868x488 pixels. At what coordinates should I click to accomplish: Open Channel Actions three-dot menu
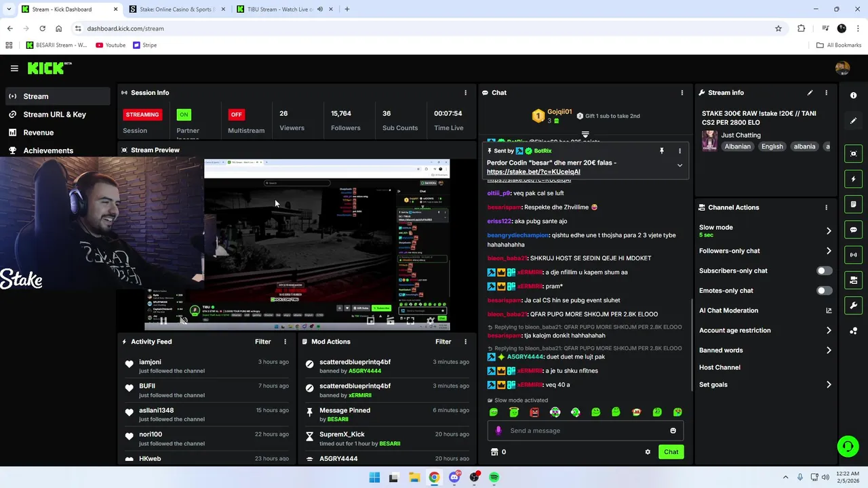coord(826,207)
